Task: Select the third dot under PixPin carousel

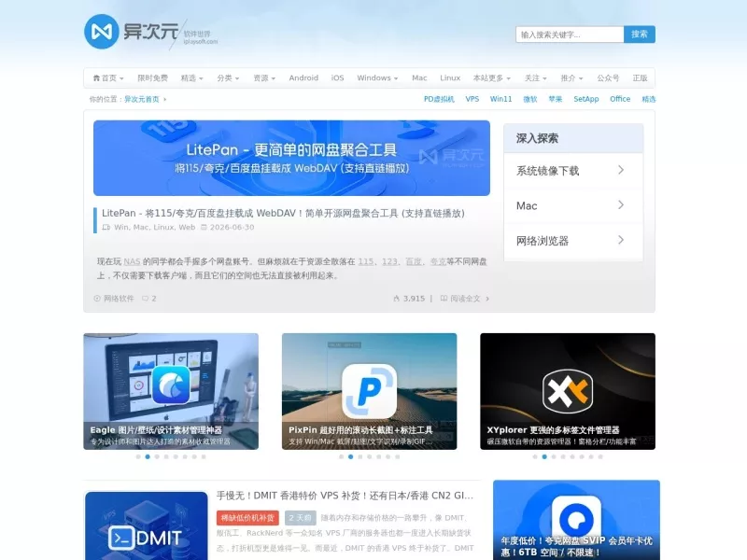Action: 360,456
